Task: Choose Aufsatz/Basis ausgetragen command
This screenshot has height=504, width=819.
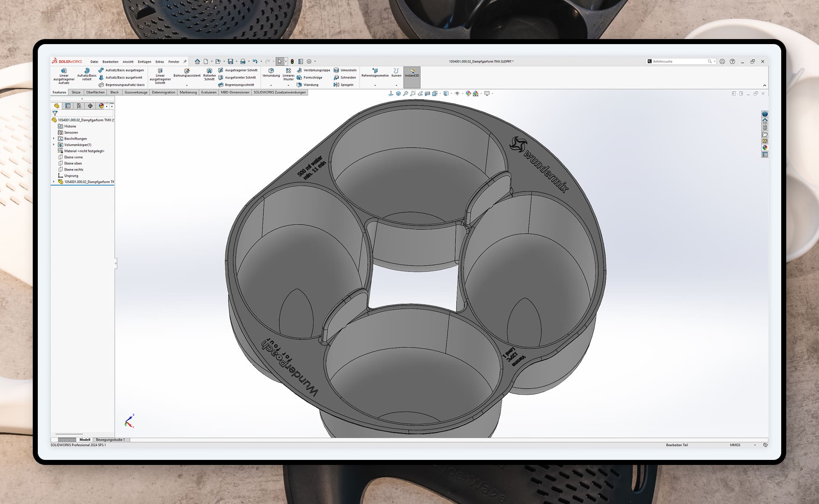Action: [x=121, y=70]
